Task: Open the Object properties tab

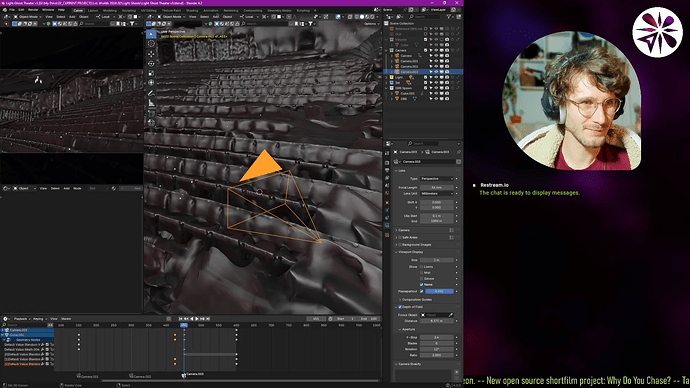Action: point(387,203)
